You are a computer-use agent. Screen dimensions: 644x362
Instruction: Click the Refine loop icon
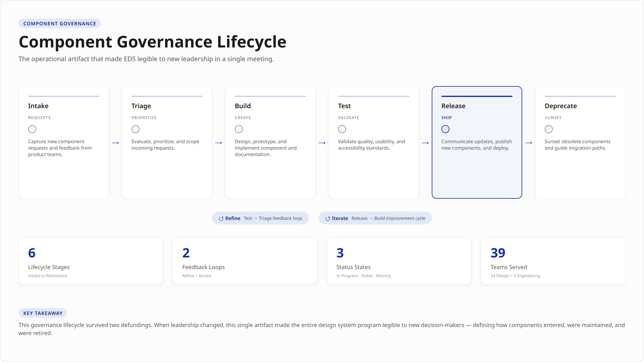pos(221,218)
